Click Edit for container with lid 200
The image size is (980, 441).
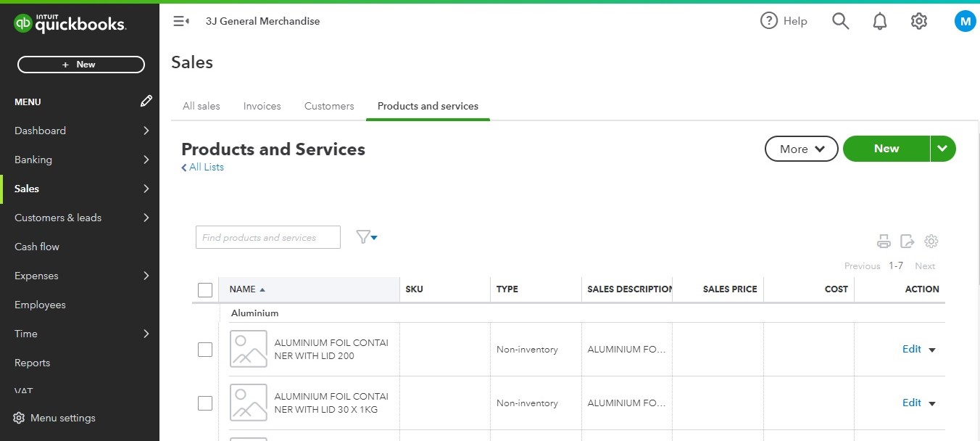911,350
